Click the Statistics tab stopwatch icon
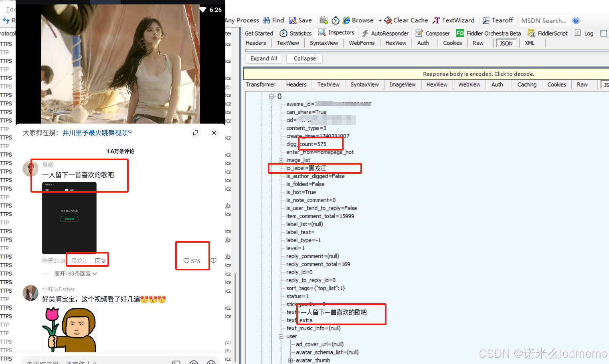This screenshot has height=364, width=609. pos(283,33)
